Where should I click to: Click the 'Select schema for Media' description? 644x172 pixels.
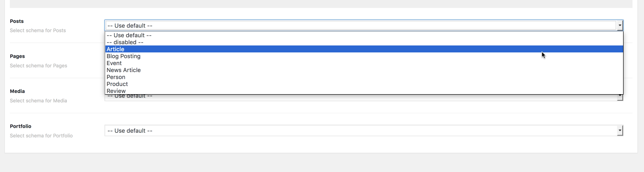click(x=39, y=101)
